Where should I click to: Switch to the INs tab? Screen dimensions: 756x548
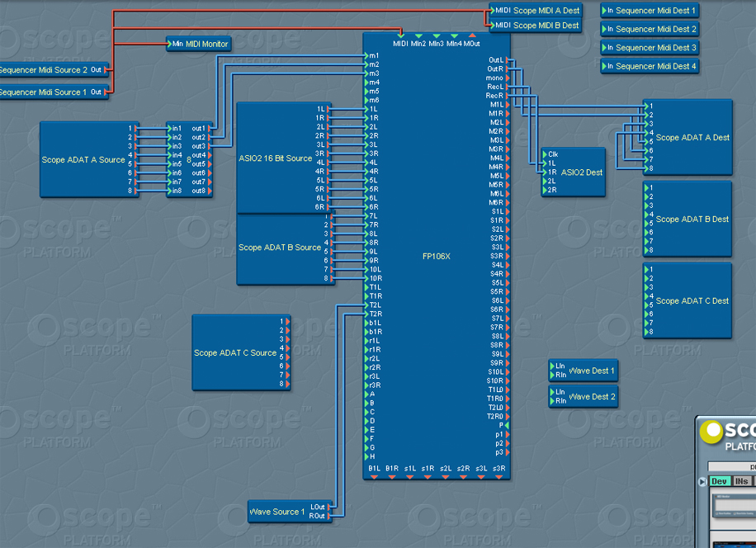pos(741,481)
